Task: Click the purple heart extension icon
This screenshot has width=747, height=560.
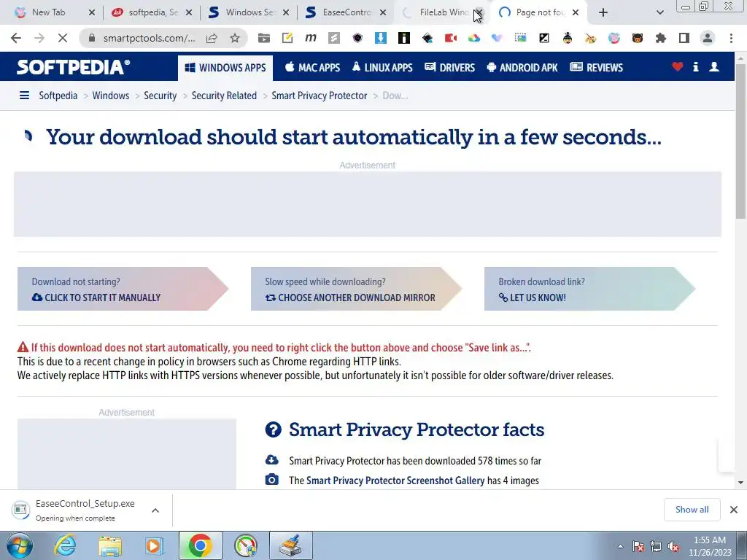Action: click(498, 38)
